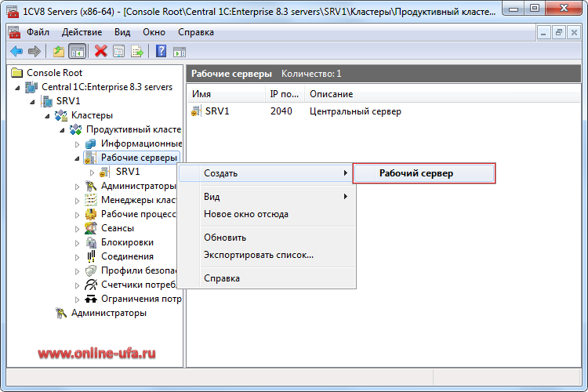Expand the Блокировки node
588x392 pixels.
[x=77, y=243]
